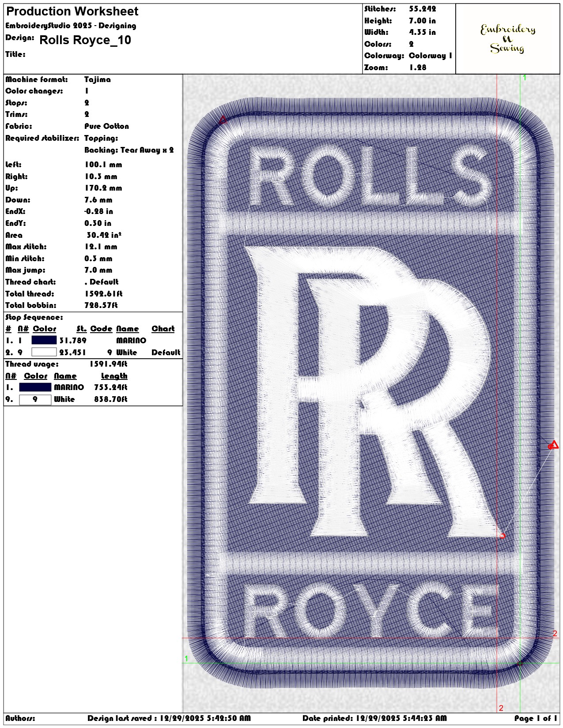Viewport: 563px width, 728px height.
Task: Click the Page 1 of 1 footer
Action: click(536, 718)
